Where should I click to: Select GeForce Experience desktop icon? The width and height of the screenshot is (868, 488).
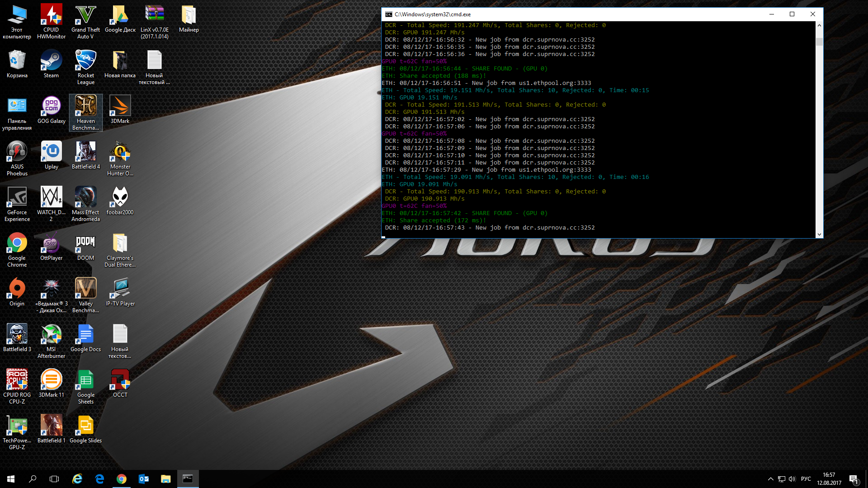pyautogui.click(x=17, y=198)
